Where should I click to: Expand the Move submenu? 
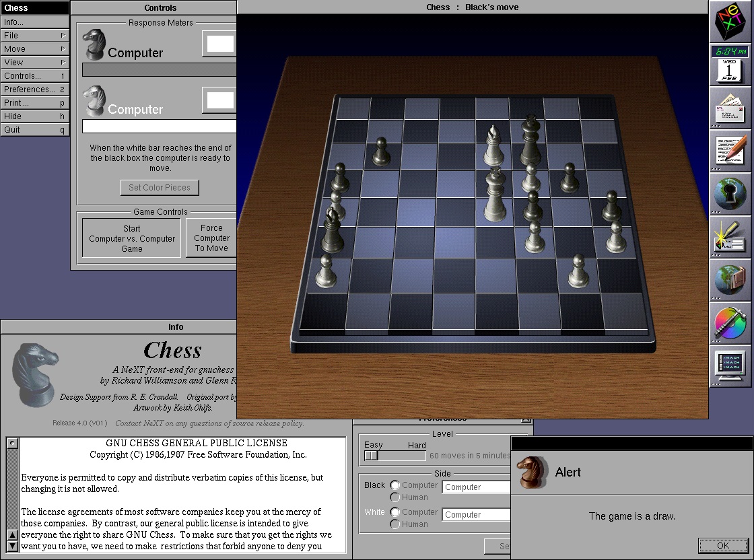(34, 49)
